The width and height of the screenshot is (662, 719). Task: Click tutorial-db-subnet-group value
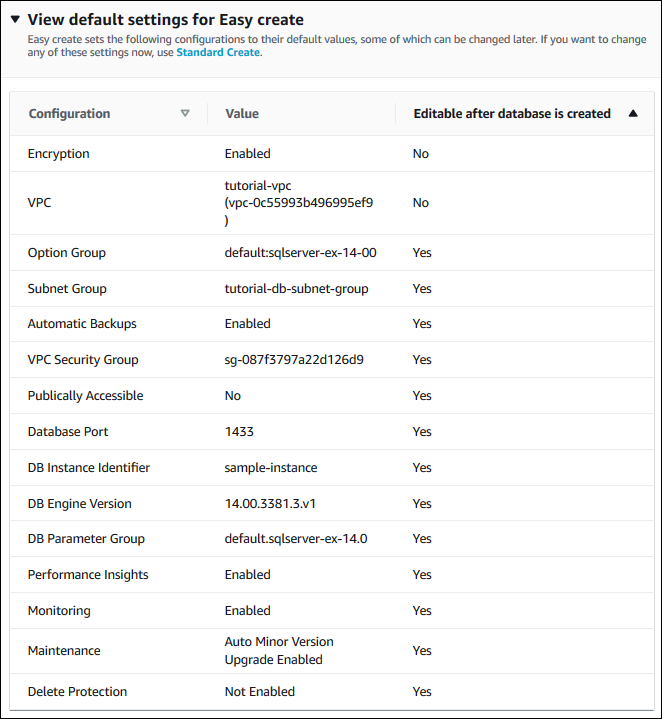(297, 289)
